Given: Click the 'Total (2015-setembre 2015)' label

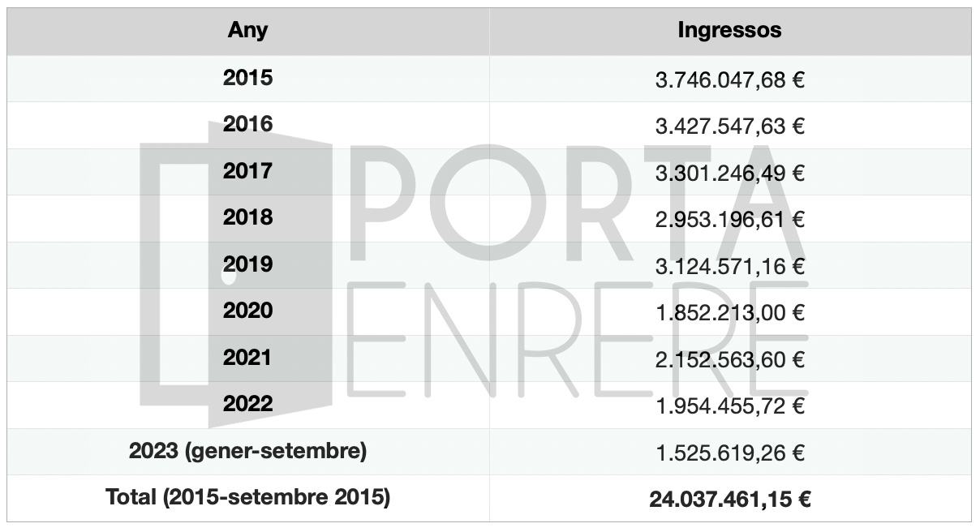Looking at the screenshot, I should 247,498.
